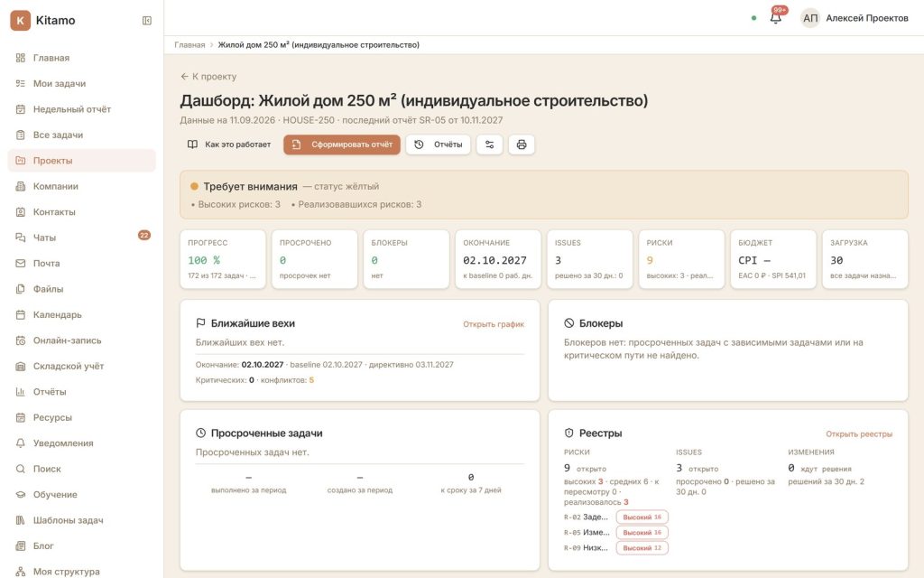924x578 pixels.
Task: Go back via К проекту link
Action: point(208,77)
